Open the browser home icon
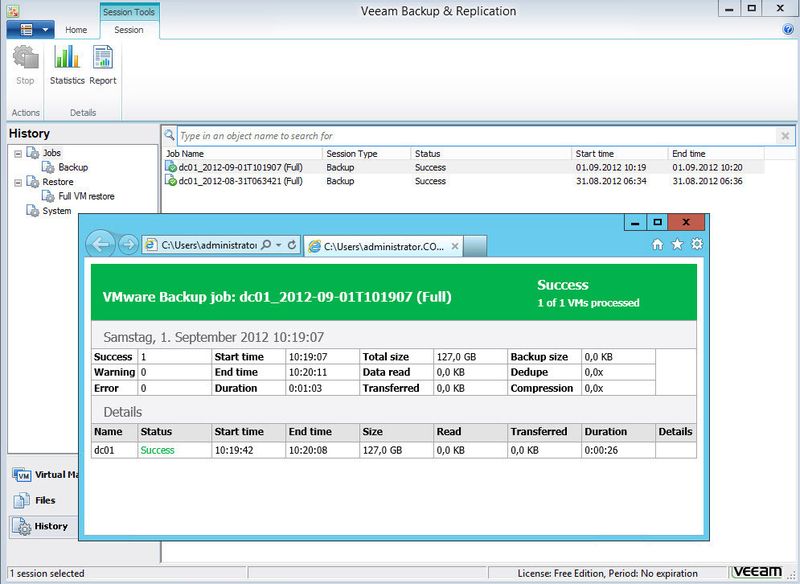800x584 pixels. [658, 244]
